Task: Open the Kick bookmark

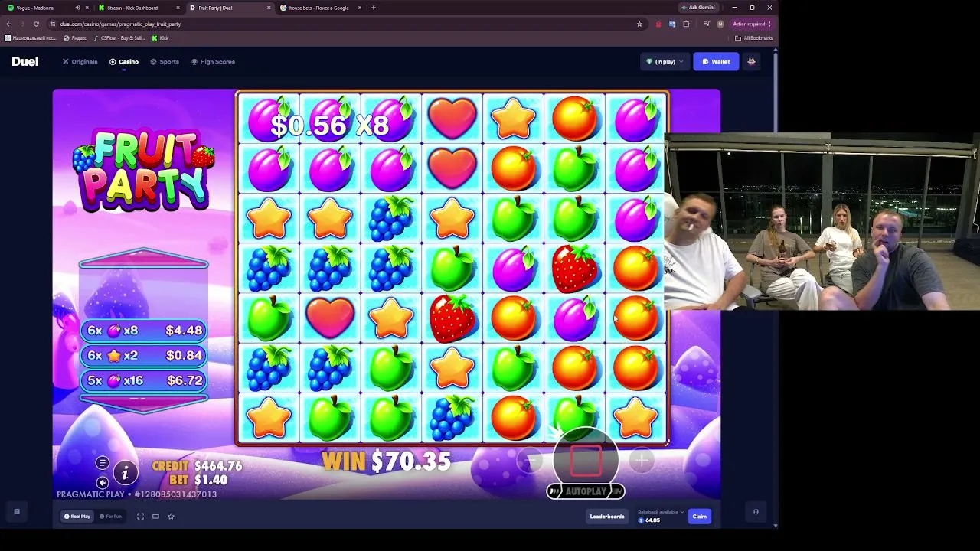Action: (160, 38)
